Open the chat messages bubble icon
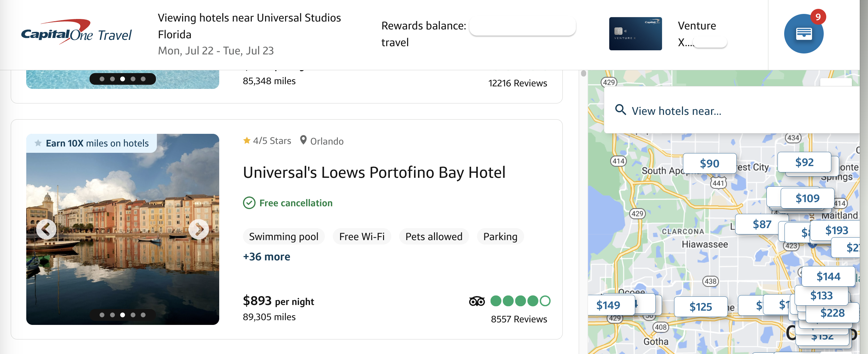The image size is (868, 354). click(x=804, y=34)
